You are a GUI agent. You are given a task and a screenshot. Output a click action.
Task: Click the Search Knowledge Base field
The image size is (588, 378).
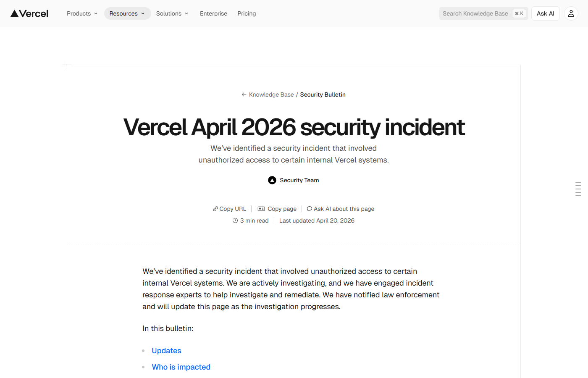click(x=475, y=13)
